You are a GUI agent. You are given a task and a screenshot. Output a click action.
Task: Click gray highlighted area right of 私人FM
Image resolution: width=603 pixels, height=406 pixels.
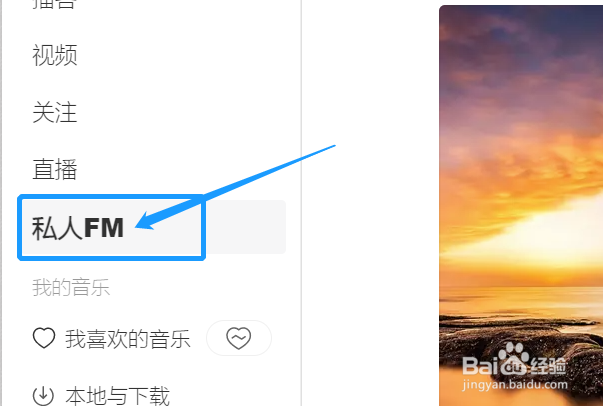click(x=245, y=227)
